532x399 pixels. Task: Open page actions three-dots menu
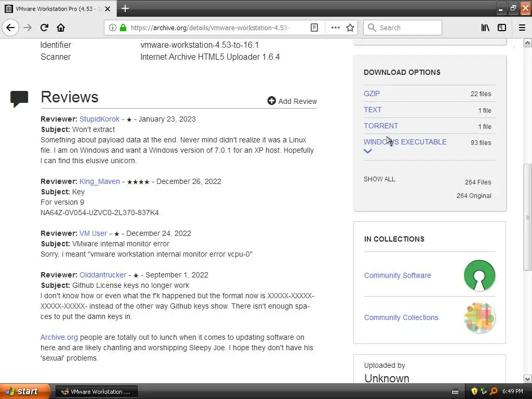[x=335, y=28]
